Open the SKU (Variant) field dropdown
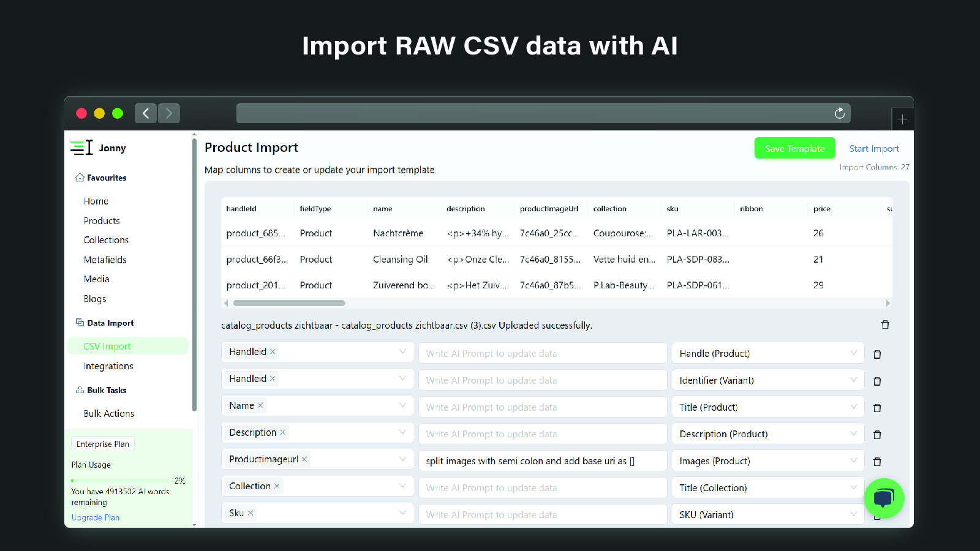 (853, 514)
